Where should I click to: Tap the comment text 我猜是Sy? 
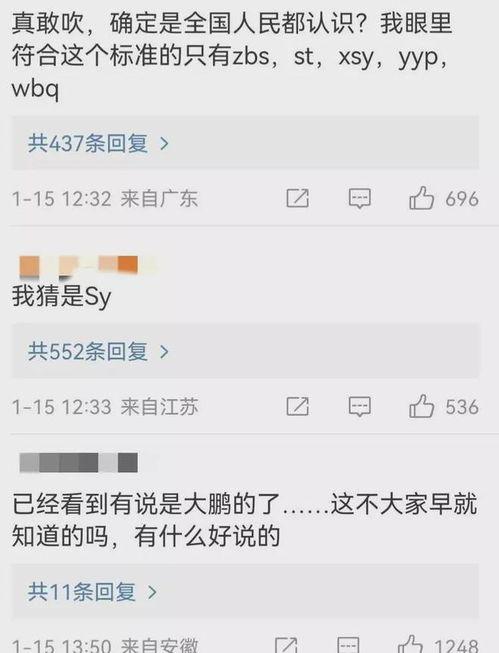[62, 297]
